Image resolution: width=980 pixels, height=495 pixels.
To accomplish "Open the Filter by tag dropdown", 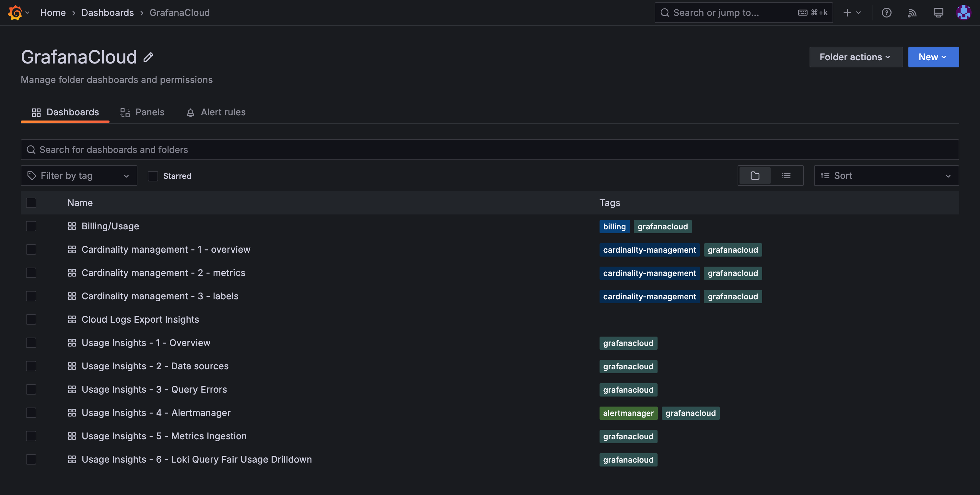I will 79,176.
